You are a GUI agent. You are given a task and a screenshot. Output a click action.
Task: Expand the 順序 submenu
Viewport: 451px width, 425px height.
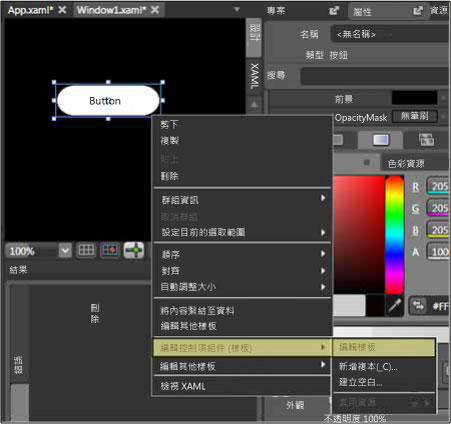click(x=242, y=254)
